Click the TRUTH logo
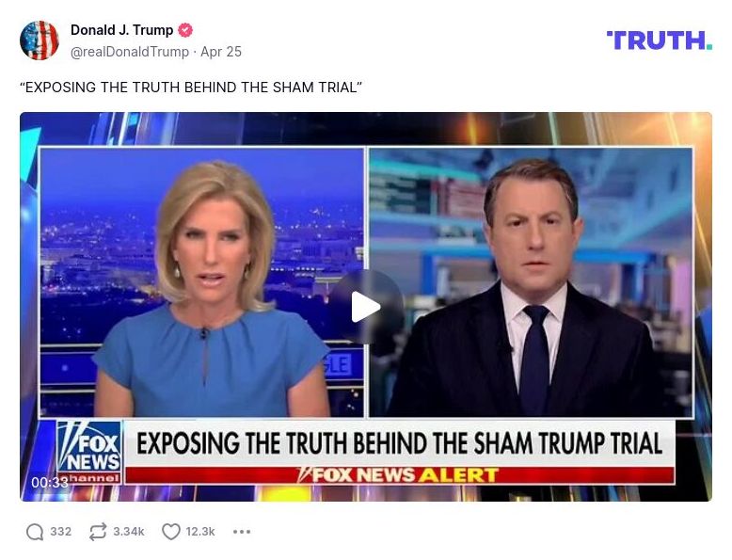 click(x=660, y=40)
